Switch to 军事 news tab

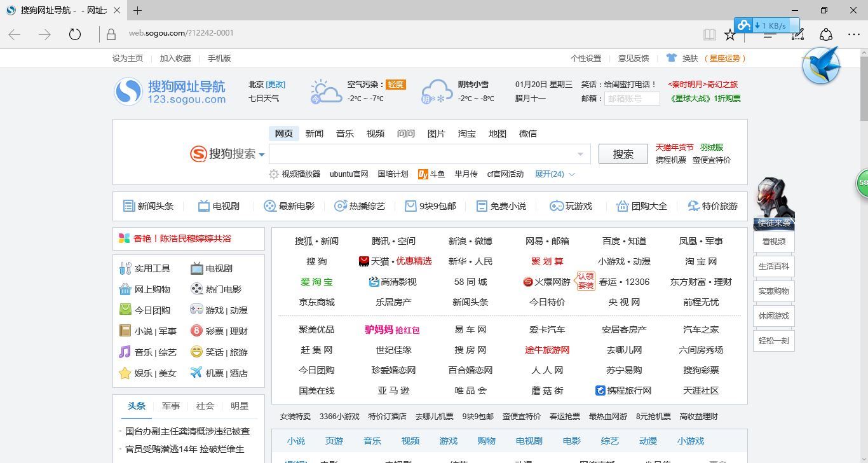click(x=171, y=406)
